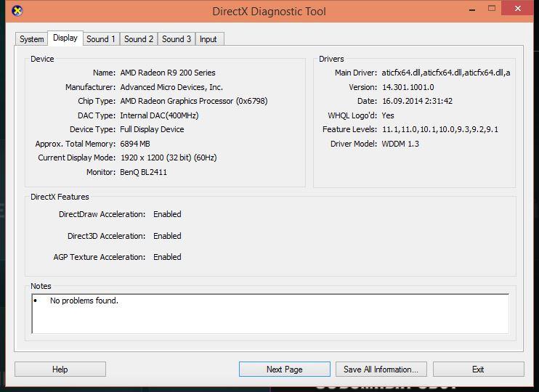Click driver date '16.09.2014 2:31:42'

[x=417, y=101]
